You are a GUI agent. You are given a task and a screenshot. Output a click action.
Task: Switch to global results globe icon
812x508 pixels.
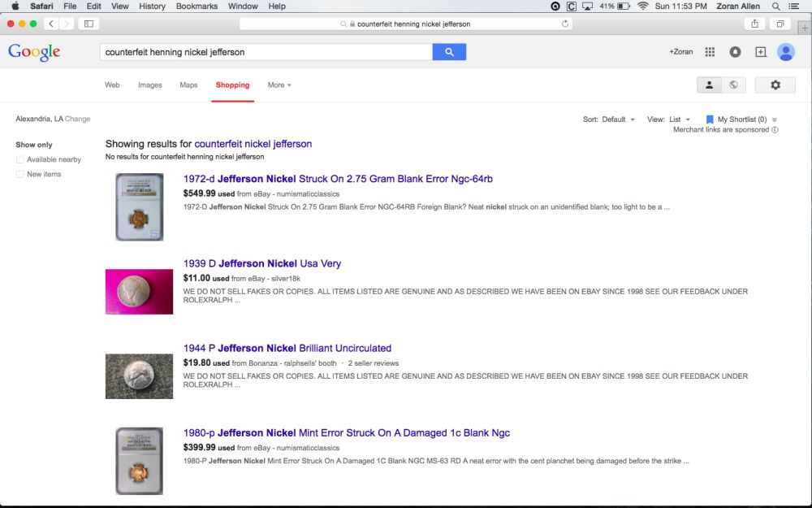pos(734,85)
